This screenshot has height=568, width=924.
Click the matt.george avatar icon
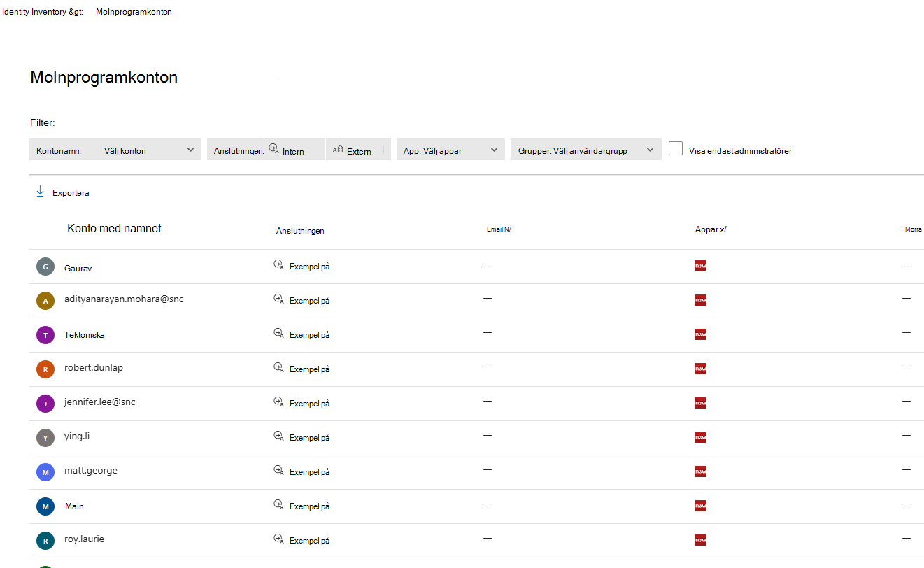tap(45, 472)
